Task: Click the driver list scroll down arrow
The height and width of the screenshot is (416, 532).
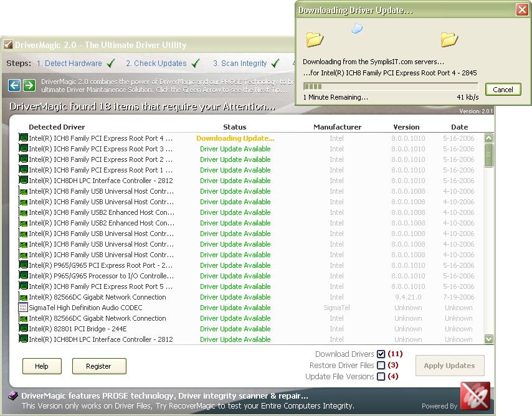Action: [488, 339]
